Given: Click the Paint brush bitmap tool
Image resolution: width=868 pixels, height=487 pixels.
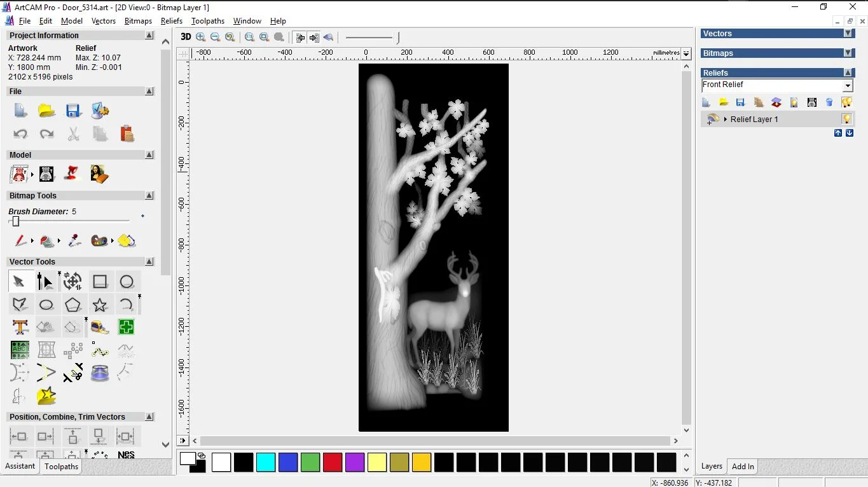Looking at the screenshot, I should (20, 241).
